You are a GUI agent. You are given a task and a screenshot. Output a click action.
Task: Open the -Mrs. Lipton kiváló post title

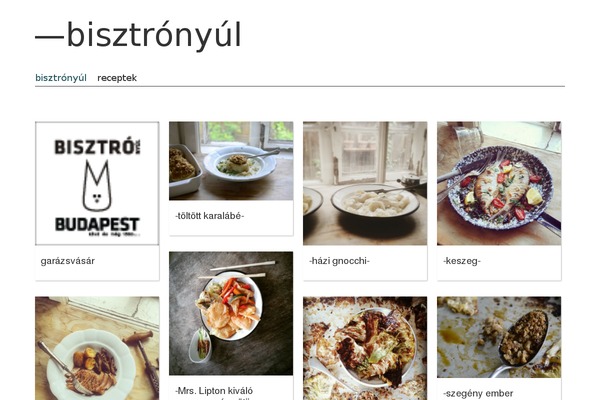[214, 391]
